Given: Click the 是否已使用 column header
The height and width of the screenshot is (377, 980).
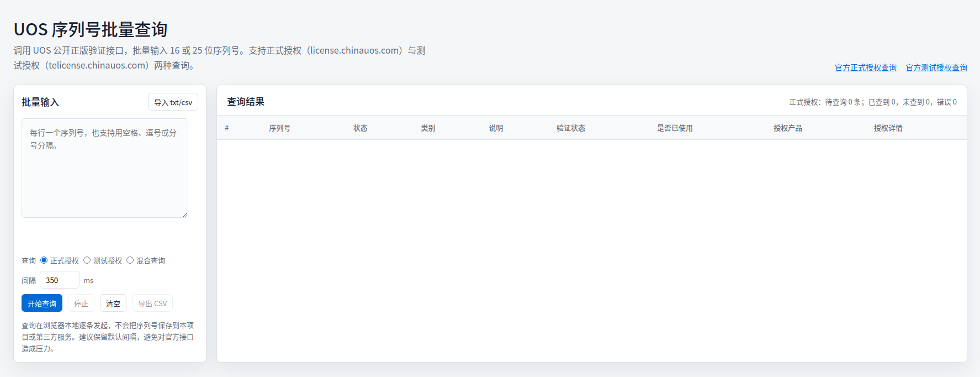Looking at the screenshot, I should 675,128.
